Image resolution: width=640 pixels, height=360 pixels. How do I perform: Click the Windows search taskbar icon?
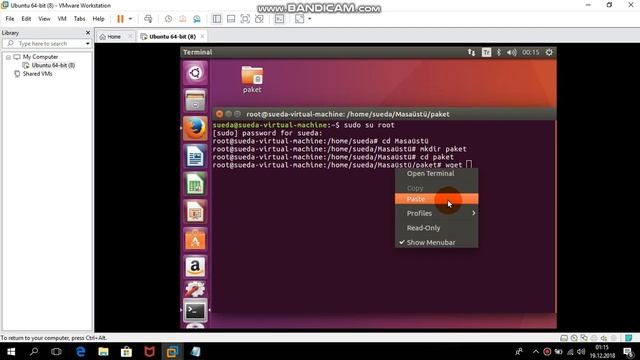34,351
